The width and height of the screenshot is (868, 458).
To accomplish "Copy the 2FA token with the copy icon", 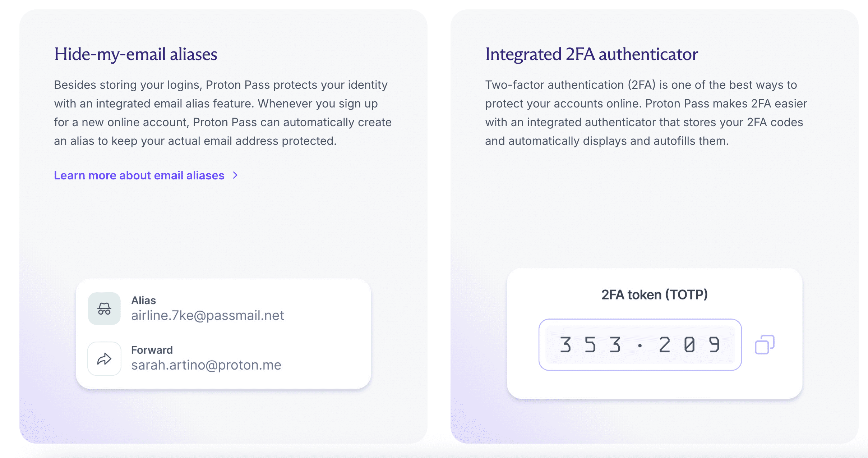I will [765, 345].
